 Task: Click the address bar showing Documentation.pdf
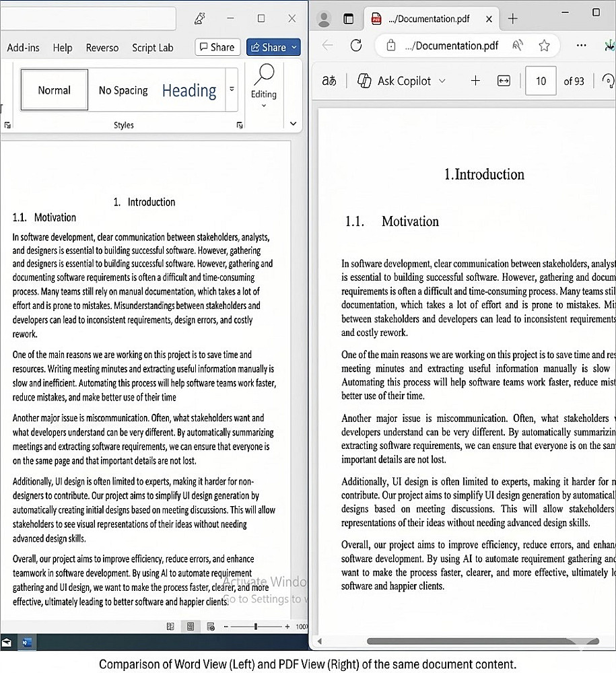click(452, 46)
